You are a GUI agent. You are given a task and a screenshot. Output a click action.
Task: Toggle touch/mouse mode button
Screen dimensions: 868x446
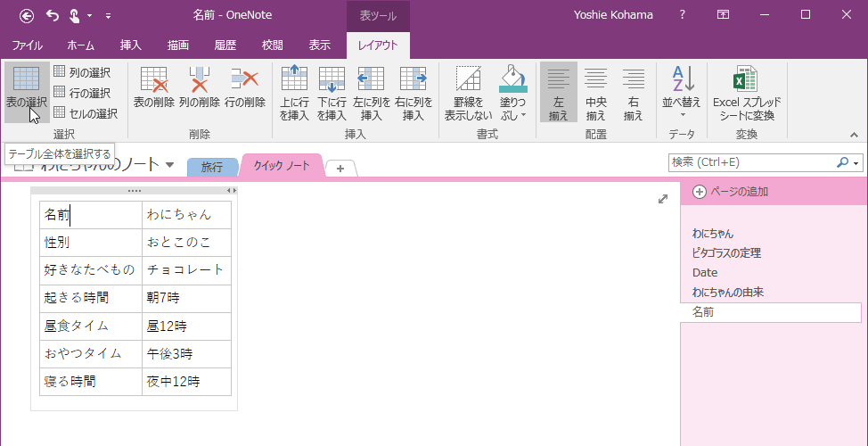coord(74,15)
